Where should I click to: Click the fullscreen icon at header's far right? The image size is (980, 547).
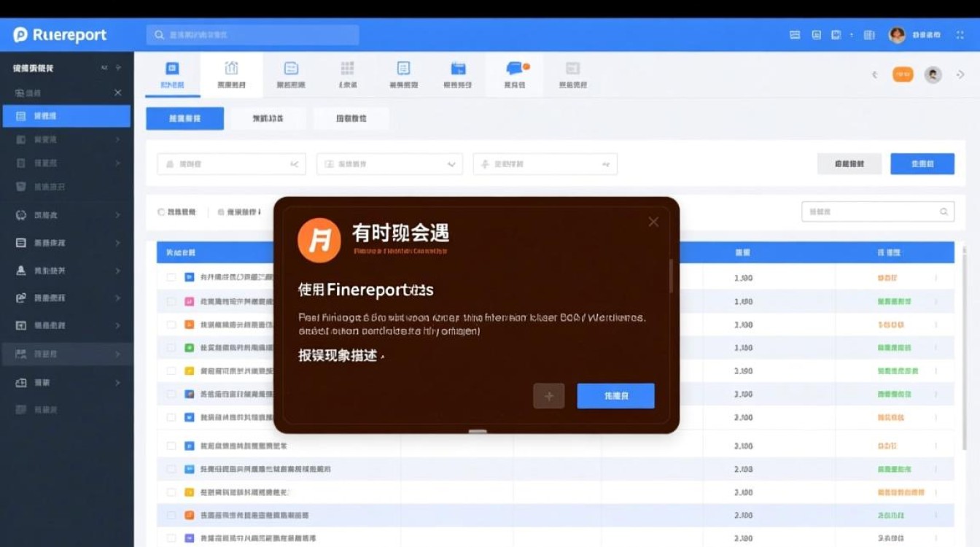point(960,35)
